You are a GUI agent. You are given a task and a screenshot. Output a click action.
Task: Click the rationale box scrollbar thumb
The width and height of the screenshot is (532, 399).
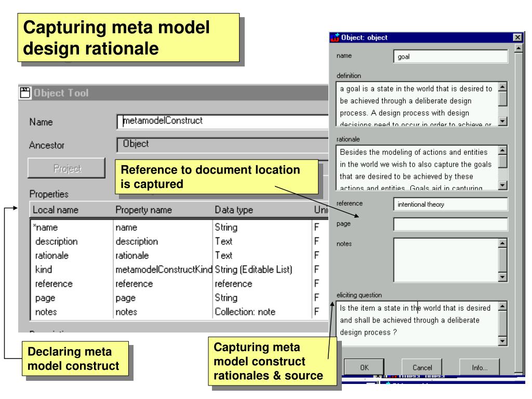click(503, 162)
